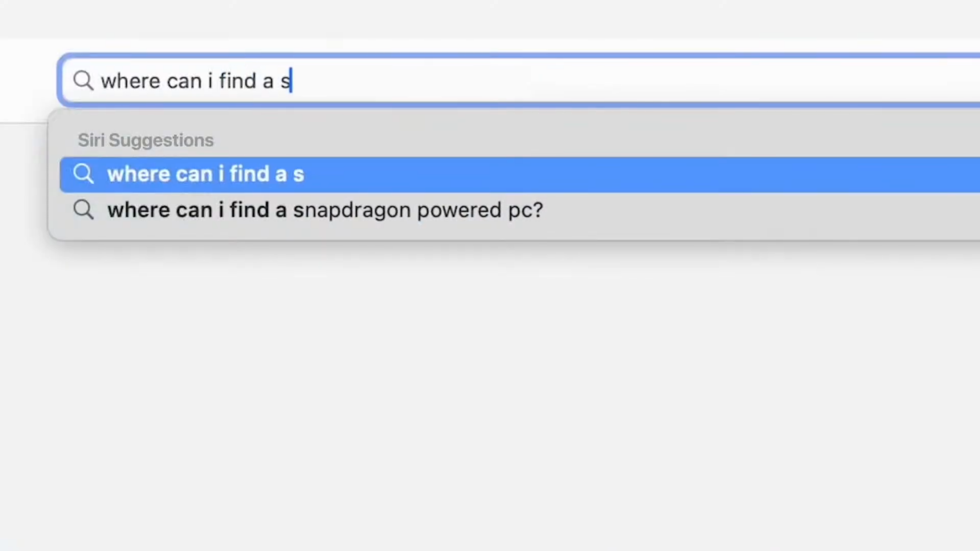Click inside the search input field
Viewport: 980px width, 551px height.
pos(441,81)
